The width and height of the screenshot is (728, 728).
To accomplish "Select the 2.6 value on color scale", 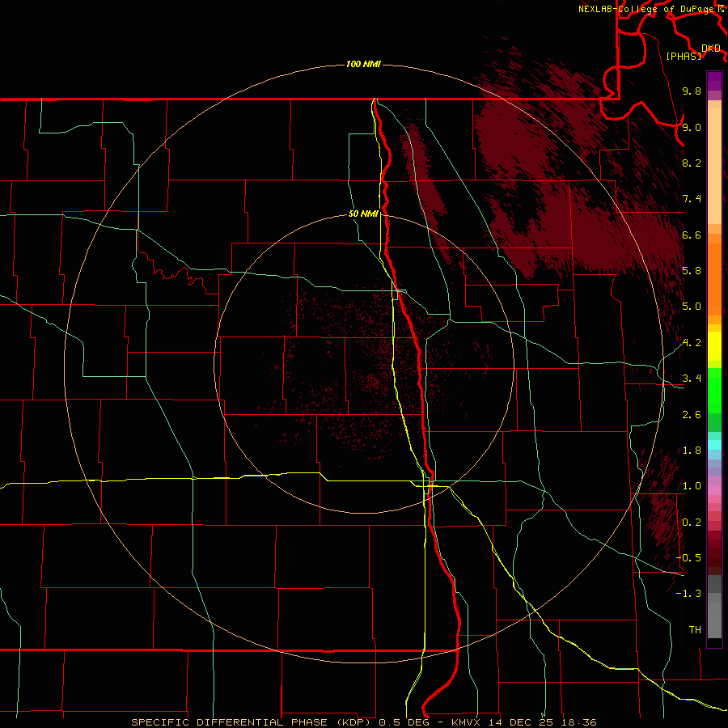I will [692, 415].
